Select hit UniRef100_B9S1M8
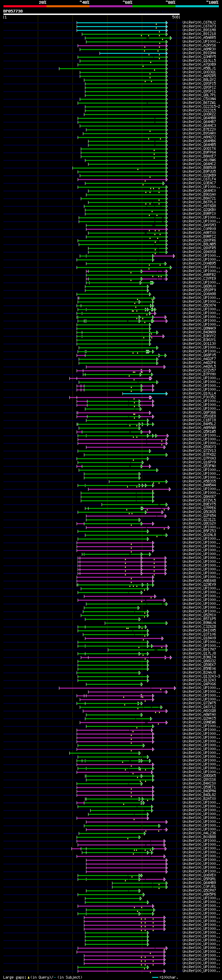The height and width of the screenshot is (980, 222). 199,30
